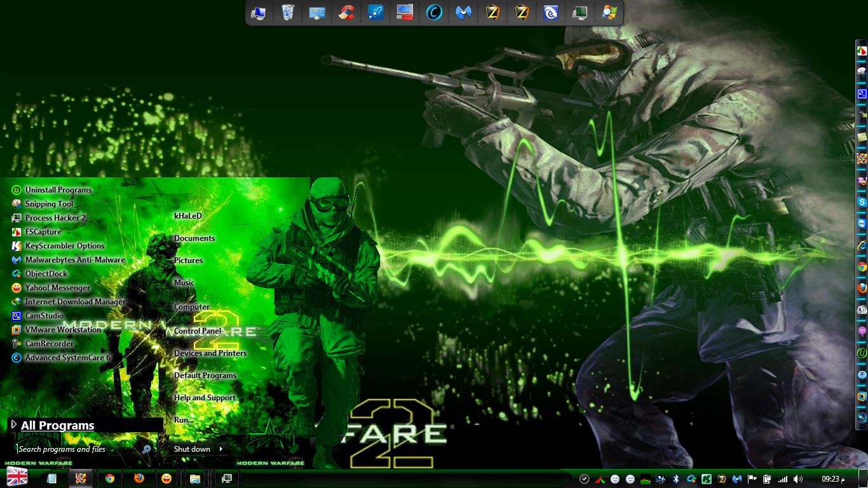Open Computer icon in the top dock
868x488 pixels.
click(259, 13)
